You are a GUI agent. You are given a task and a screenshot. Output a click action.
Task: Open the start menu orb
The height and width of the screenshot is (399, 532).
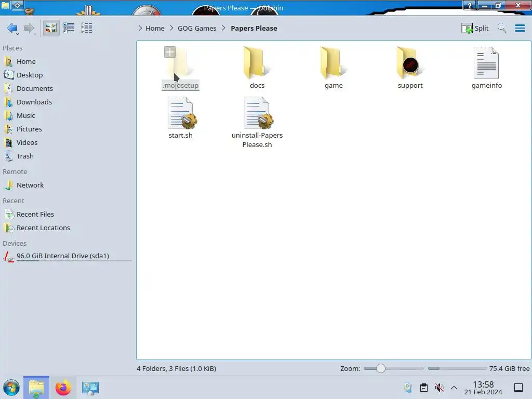11,388
